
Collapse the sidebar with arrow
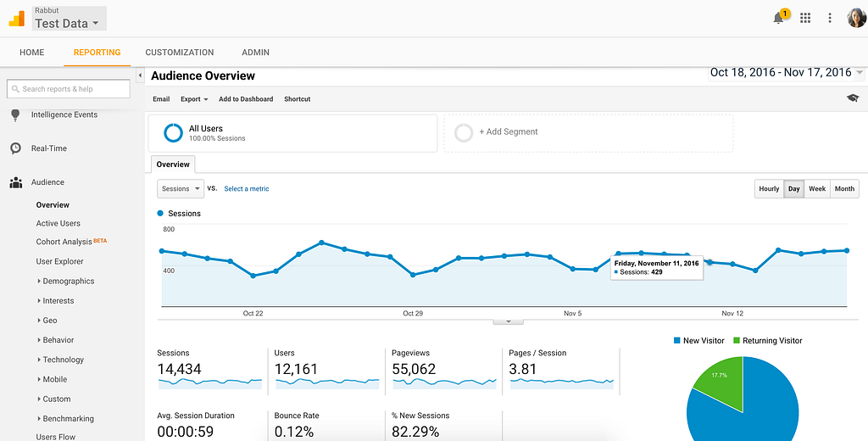tap(140, 75)
